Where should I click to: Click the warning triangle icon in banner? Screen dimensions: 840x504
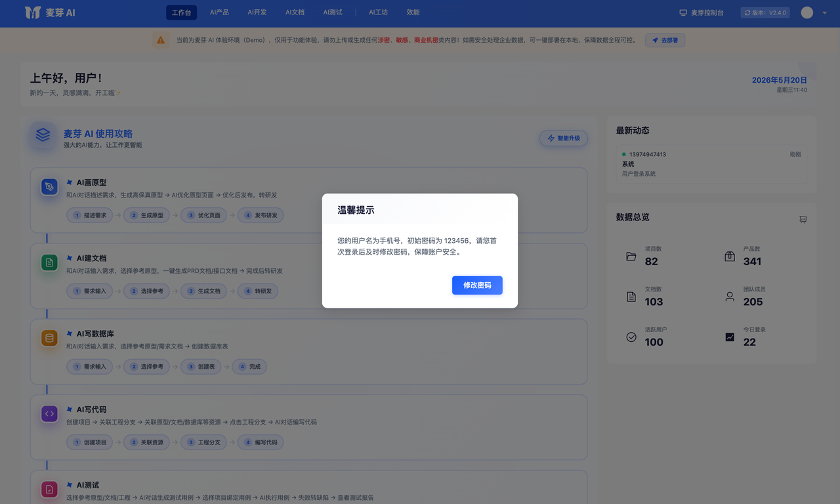[160, 40]
